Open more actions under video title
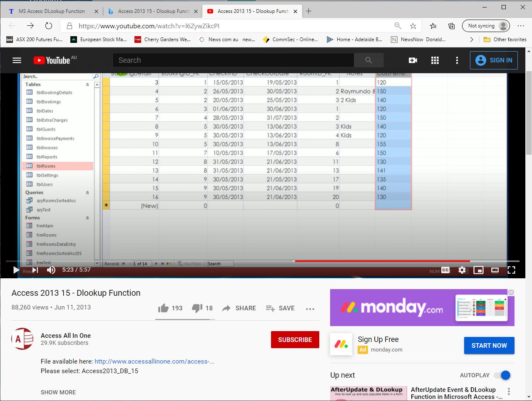This screenshot has height=401, width=532. pyautogui.click(x=310, y=309)
